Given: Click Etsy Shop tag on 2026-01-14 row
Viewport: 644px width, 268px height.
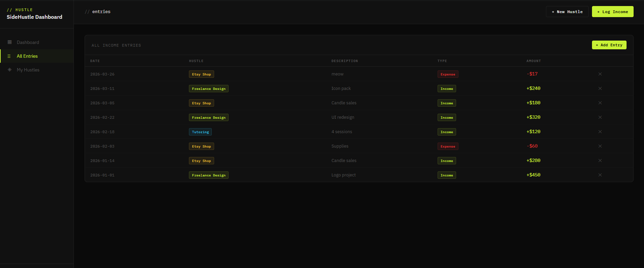Looking at the screenshot, I should click(x=201, y=161).
